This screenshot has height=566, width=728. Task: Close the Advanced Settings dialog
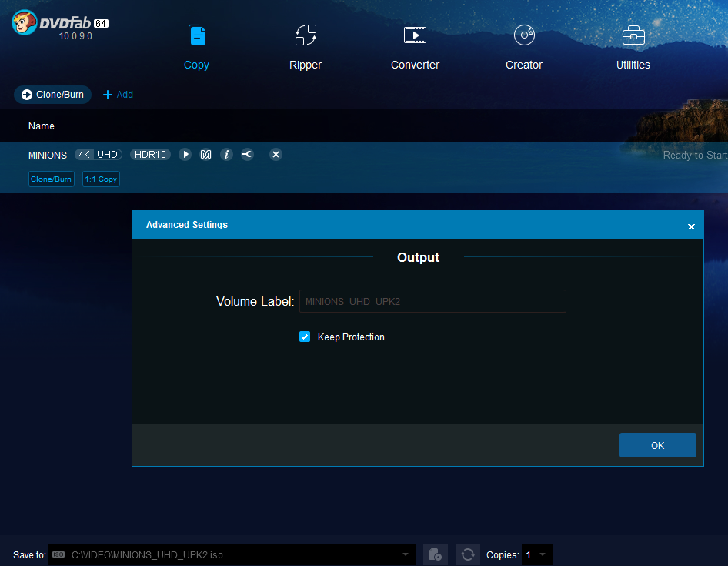(x=691, y=226)
